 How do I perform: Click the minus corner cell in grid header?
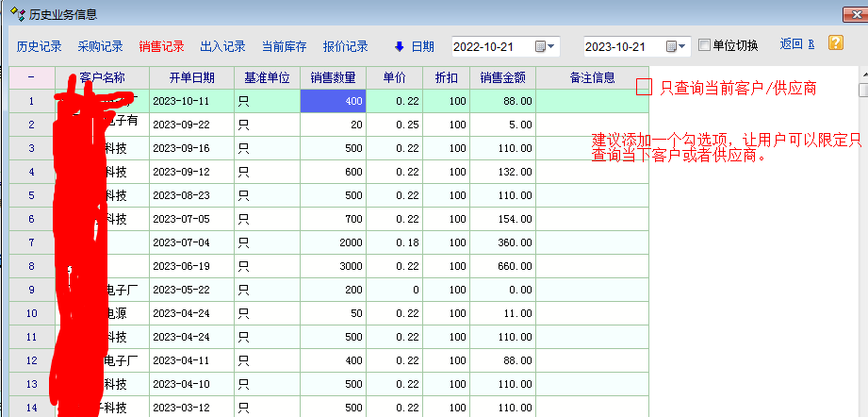(x=32, y=77)
